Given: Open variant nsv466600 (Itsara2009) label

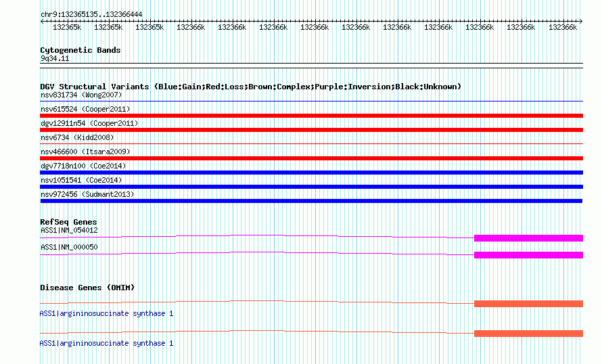Looking at the screenshot, I should point(85,152).
